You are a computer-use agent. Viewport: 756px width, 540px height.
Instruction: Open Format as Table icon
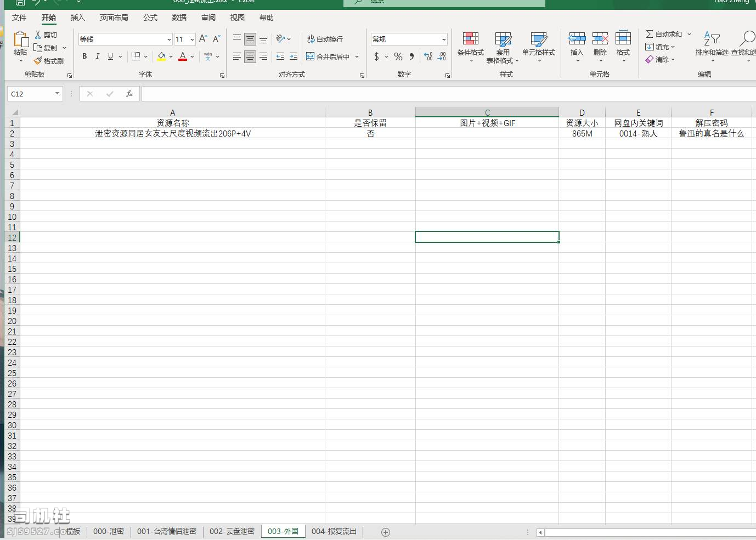coord(503,39)
